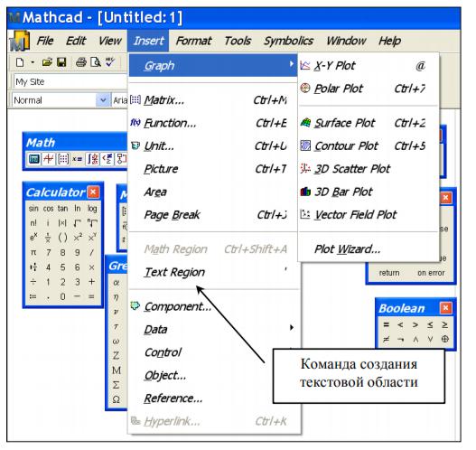The width and height of the screenshot is (476, 450).
Task: Open the Help menu
Action: pyautogui.click(x=390, y=41)
